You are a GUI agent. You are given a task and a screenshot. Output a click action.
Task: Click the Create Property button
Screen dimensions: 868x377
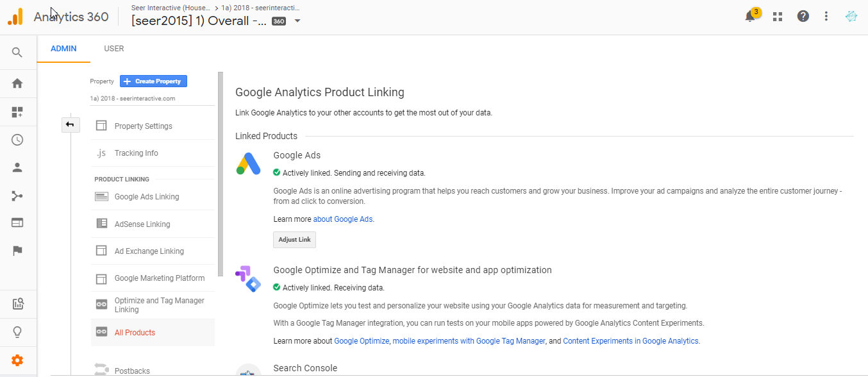[153, 81]
